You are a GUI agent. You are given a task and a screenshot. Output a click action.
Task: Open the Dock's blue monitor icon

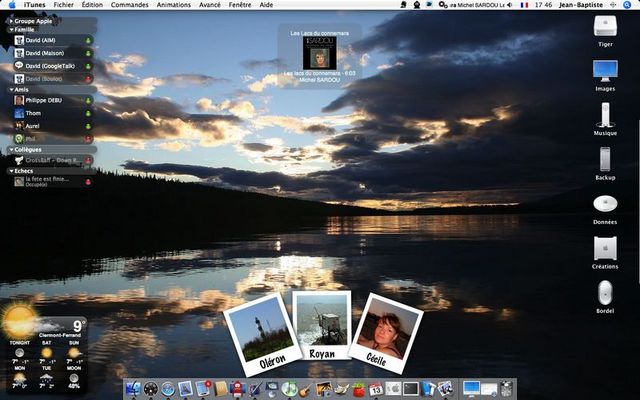(471, 389)
